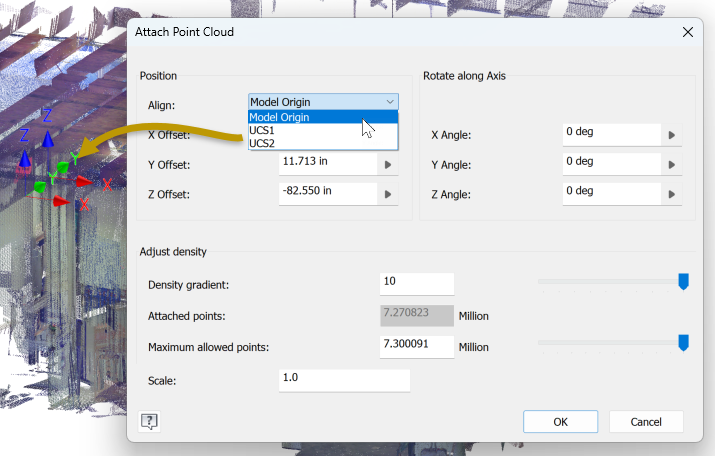The image size is (715, 456).
Task: Click the Maximum allowed points slider handle
Action: click(x=683, y=343)
